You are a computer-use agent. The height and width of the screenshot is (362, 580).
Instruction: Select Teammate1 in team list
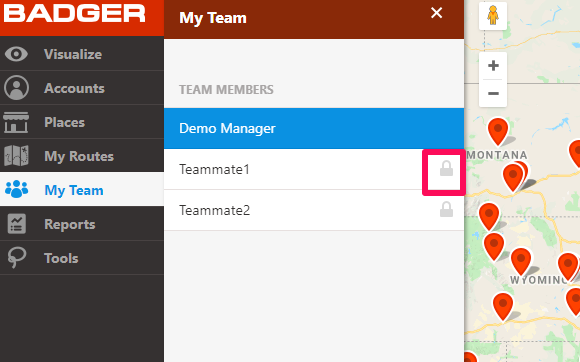[x=314, y=169]
